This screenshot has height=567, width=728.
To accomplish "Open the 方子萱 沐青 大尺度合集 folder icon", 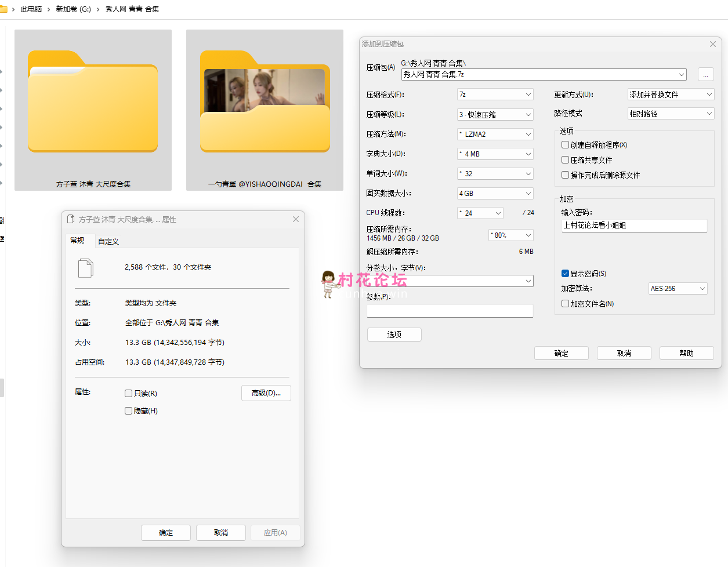I will (93, 101).
